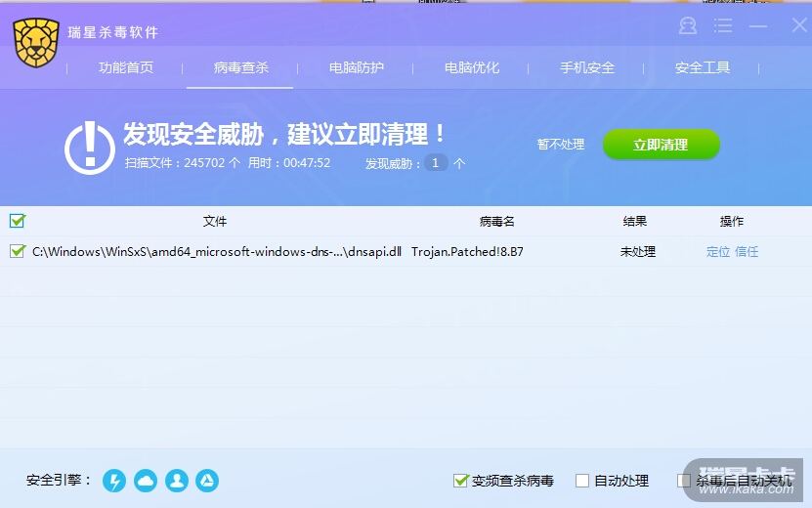Click the Rising lion shield logo

36,42
